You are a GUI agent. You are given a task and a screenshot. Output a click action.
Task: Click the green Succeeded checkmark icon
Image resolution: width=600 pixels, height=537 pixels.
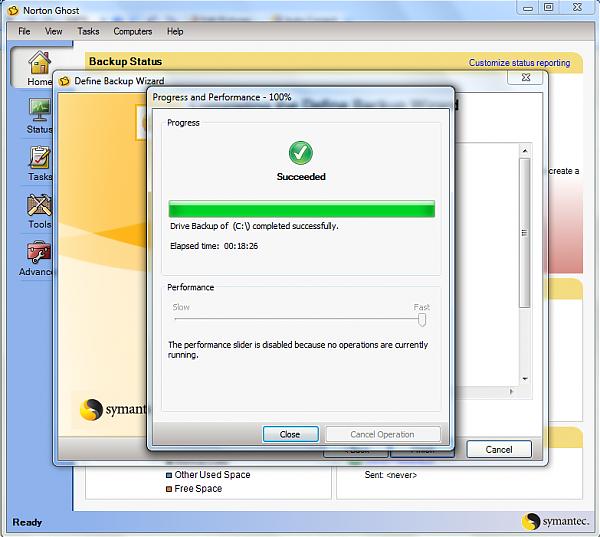301,153
